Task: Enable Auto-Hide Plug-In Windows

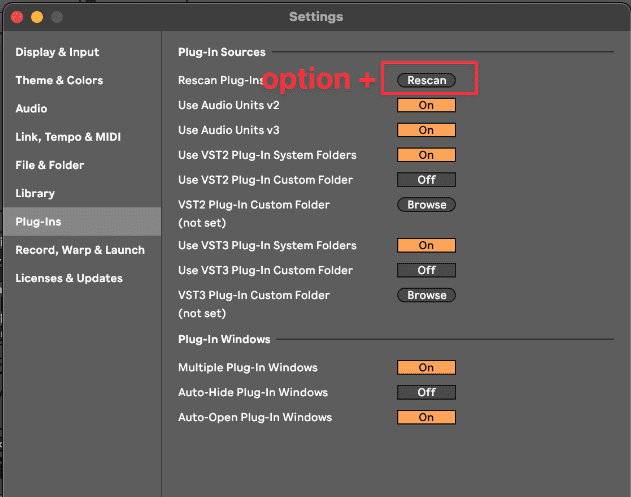Action: tap(426, 392)
